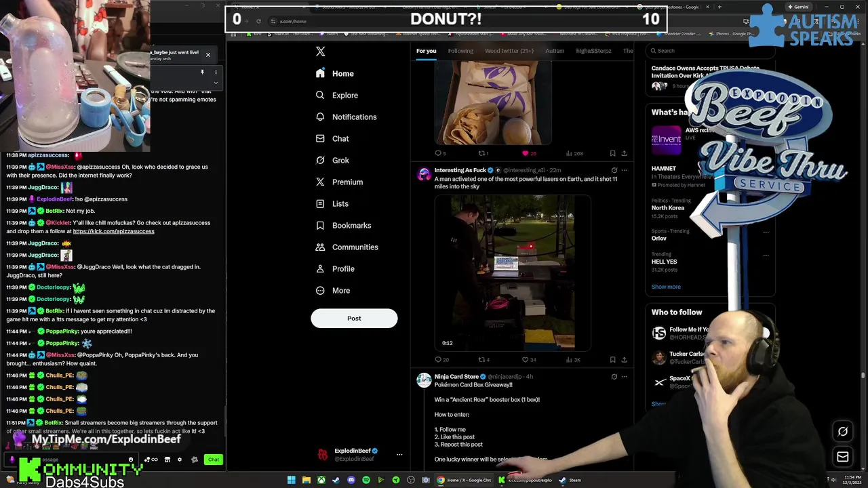This screenshot has width=868, height=488.
Task: Open Ninja Card Store profile name
Action: pyautogui.click(x=456, y=377)
